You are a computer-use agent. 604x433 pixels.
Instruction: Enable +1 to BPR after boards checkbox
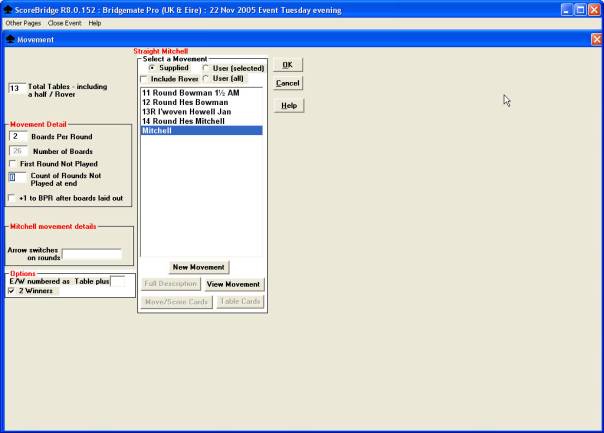click(12, 198)
